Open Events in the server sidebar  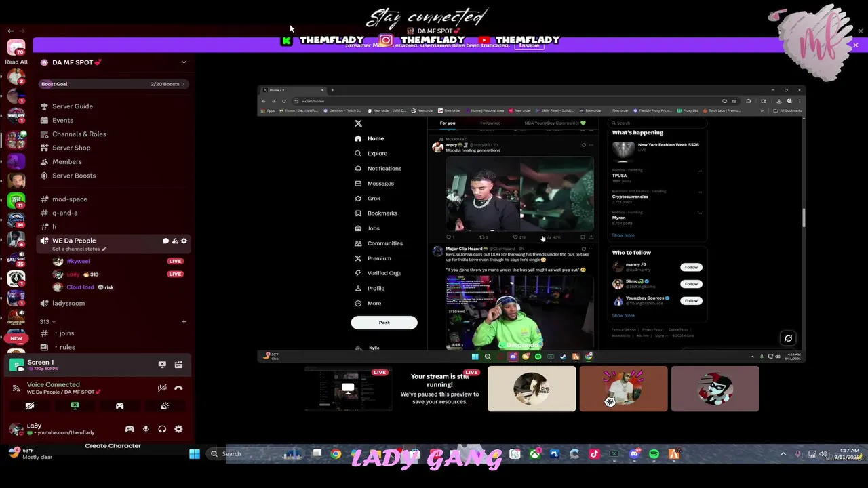click(62, 120)
